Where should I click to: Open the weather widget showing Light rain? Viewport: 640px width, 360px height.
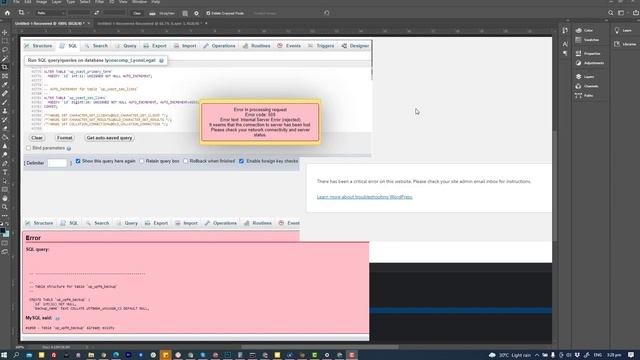point(509,355)
